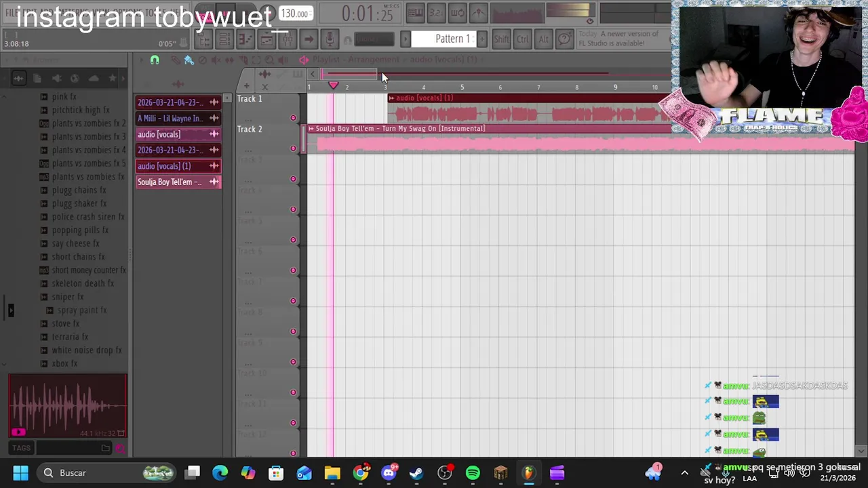868x488 pixels.
Task: Play preview with pink button under waveform
Action: (18, 432)
